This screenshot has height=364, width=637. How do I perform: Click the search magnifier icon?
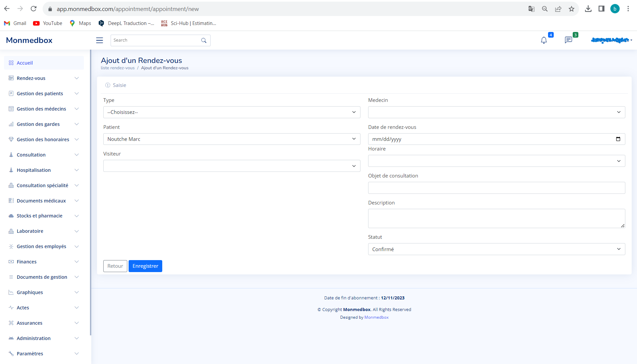[204, 40]
